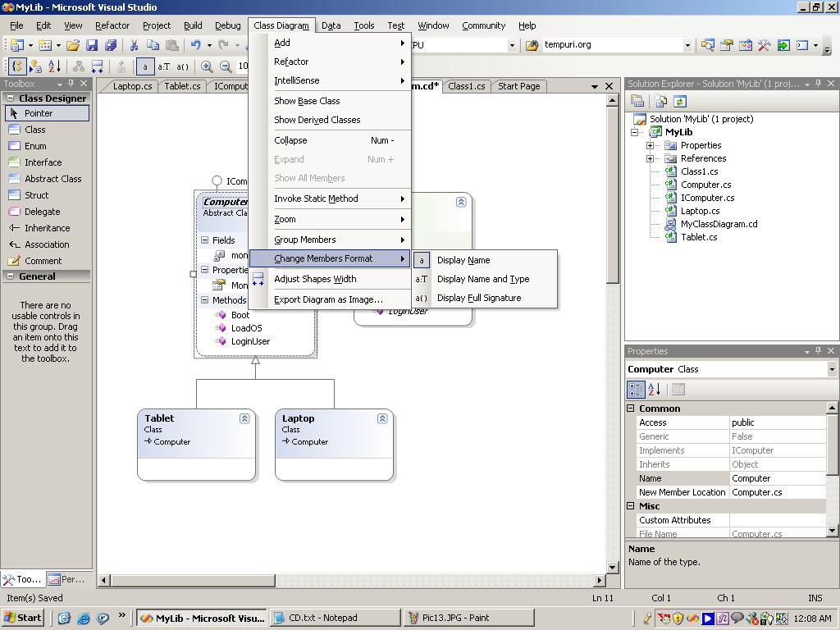Click Show Base Class menu command
The width and height of the screenshot is (840, 630).
coord(330,101)
